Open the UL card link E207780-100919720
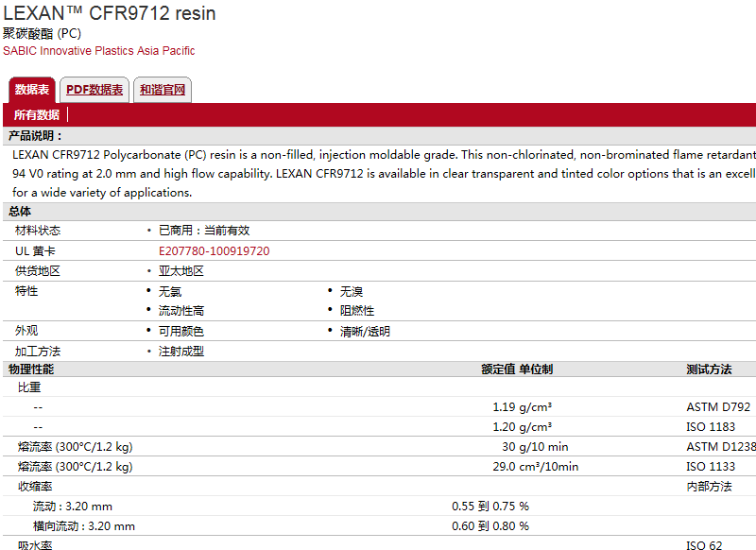The image size is (756, 550). pyautogui.click(x=215, y=251)
